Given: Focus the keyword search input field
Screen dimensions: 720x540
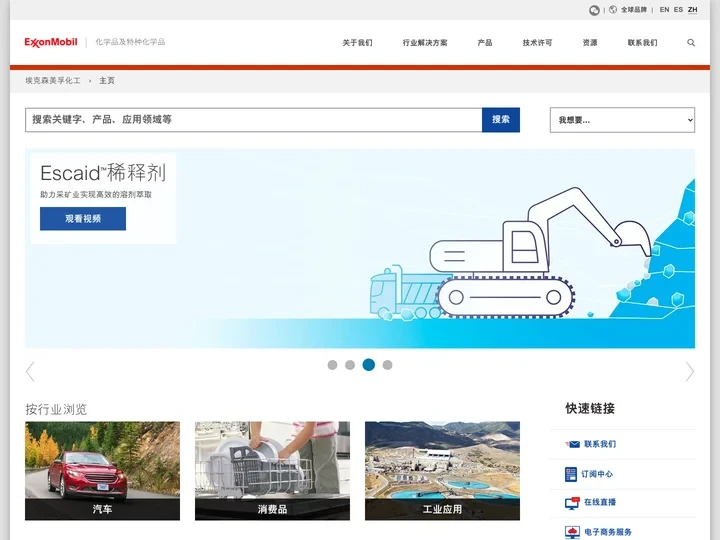Looking at the screenshot, I should coord(253,120).
